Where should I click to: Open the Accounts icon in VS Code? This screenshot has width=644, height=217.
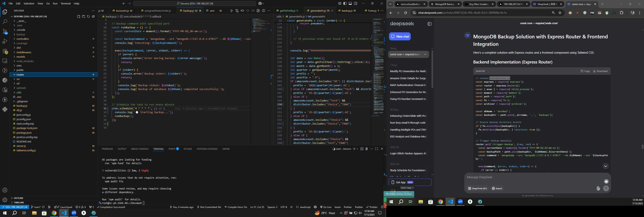[x=5, y=190]
